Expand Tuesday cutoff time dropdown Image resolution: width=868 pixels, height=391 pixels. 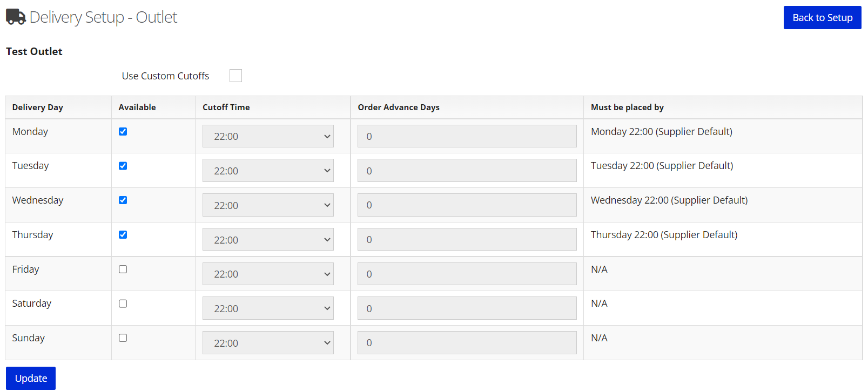(268, 171)
